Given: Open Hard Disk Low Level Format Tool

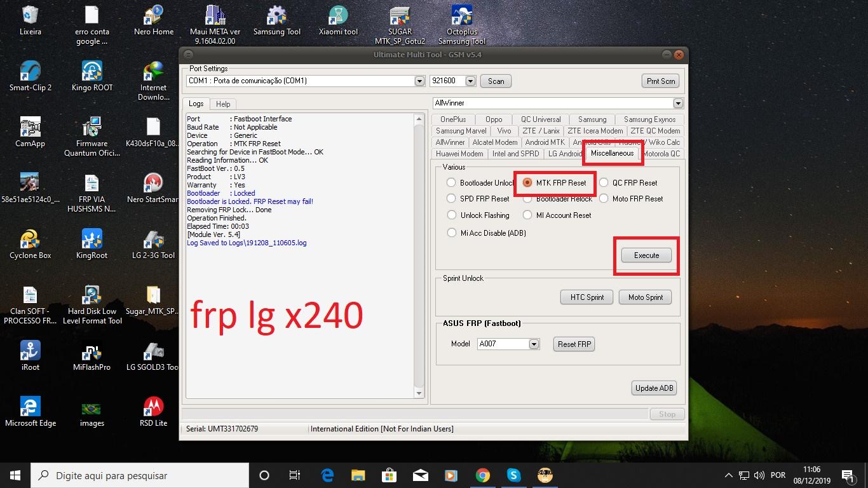Looking at the screenshot, I should click(x=92, y=305).
